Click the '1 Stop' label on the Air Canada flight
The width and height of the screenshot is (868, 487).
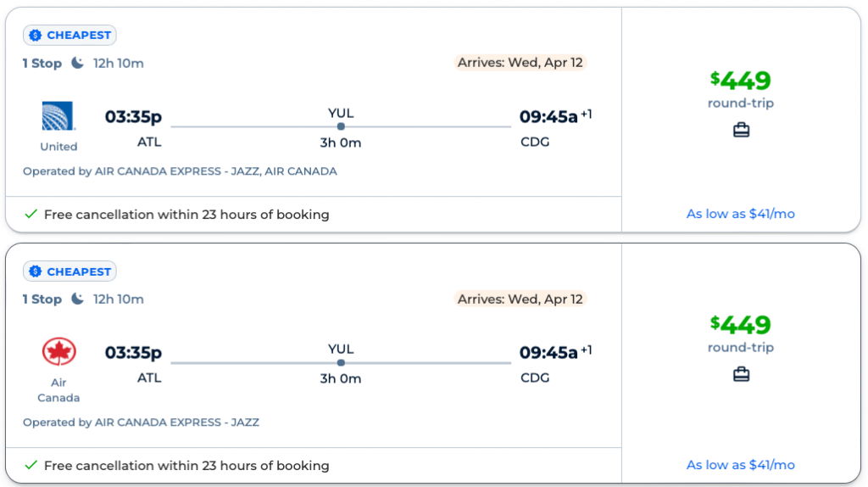point(42,299)
